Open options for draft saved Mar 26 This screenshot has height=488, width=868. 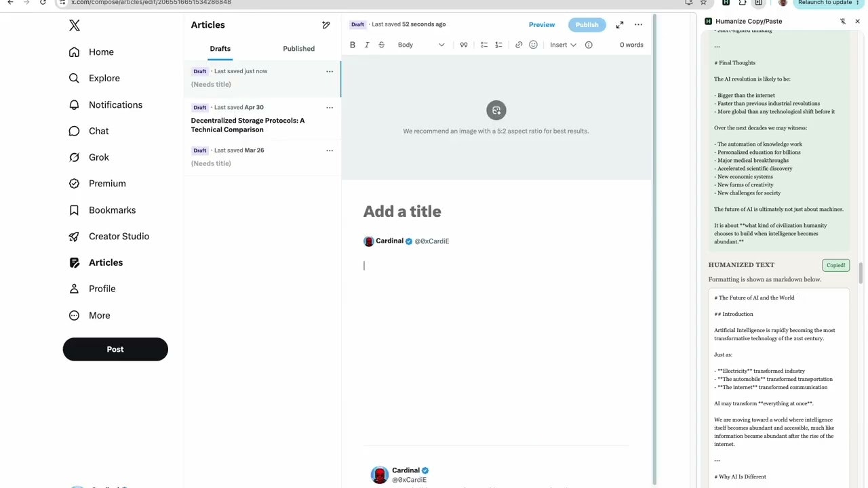[x=330, y=150]
